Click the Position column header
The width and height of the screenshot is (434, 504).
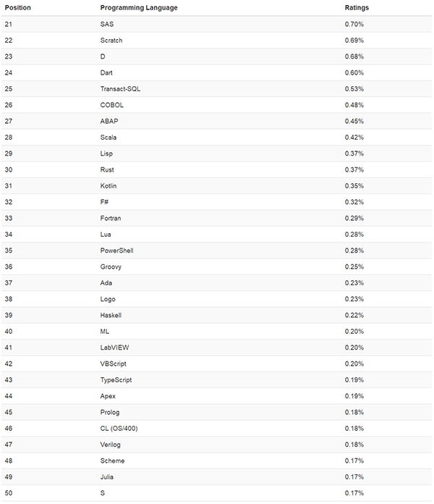point(18,7)
